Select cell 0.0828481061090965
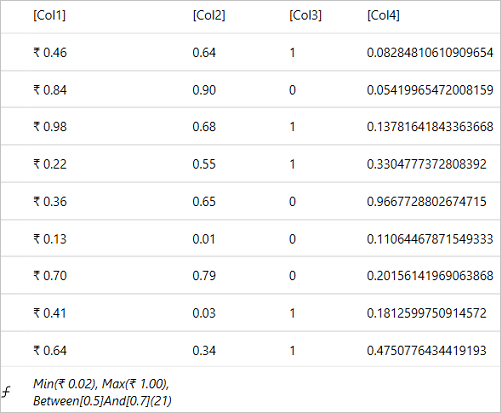This screenshot has height=413, width=501. [x=430, y=53]
